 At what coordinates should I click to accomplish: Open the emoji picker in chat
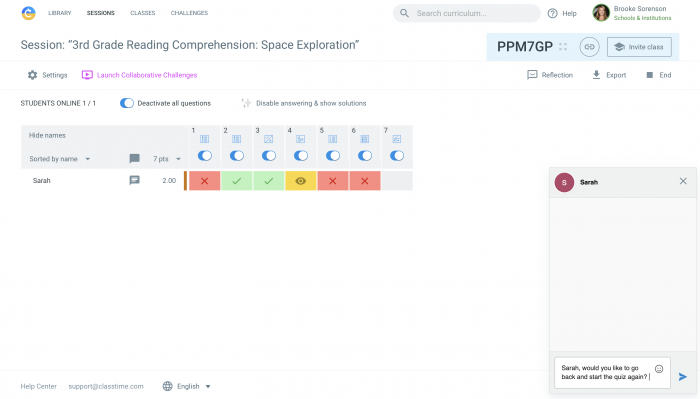point(659,369)
